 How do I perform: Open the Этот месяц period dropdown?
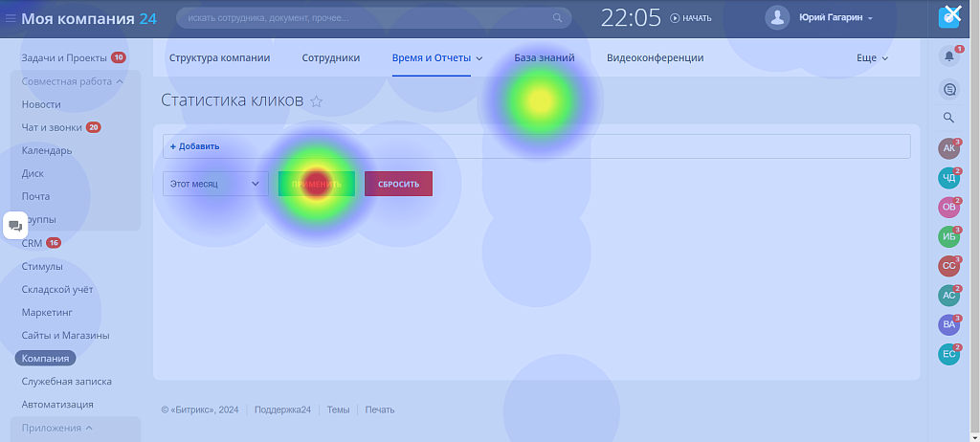tap(215, 184)
